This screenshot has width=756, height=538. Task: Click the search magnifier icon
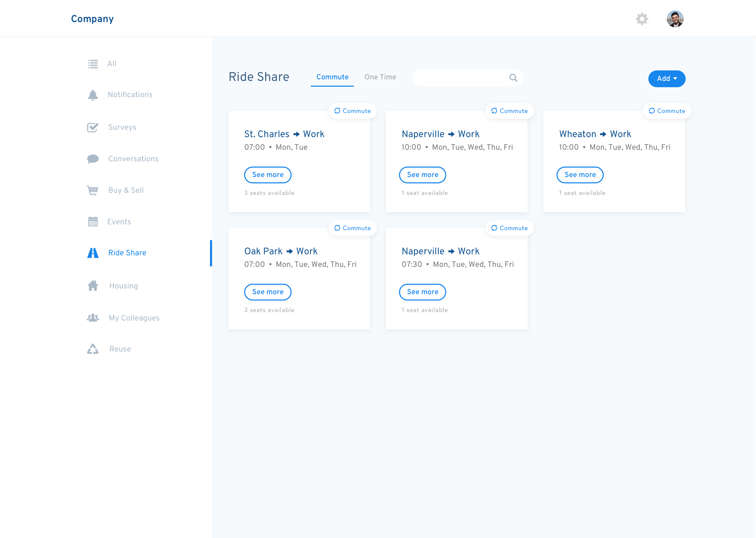(x=513, y=78)
